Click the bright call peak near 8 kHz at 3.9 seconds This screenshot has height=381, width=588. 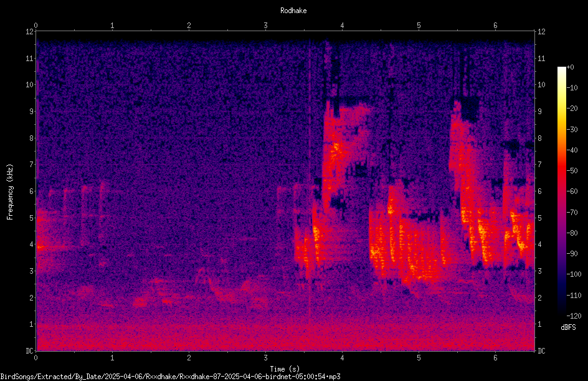(334, 148)
